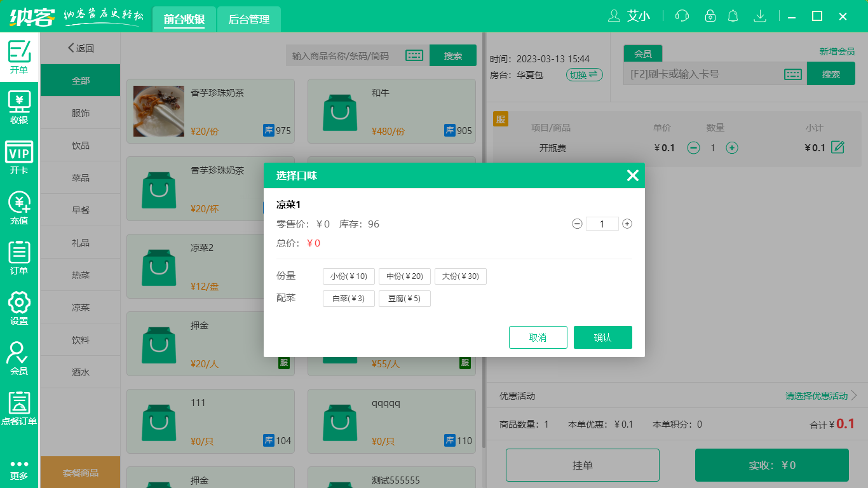Screen dimensions: 868x488
Task: Switch to the 后台管理 tab
Action: click(248, 19)
